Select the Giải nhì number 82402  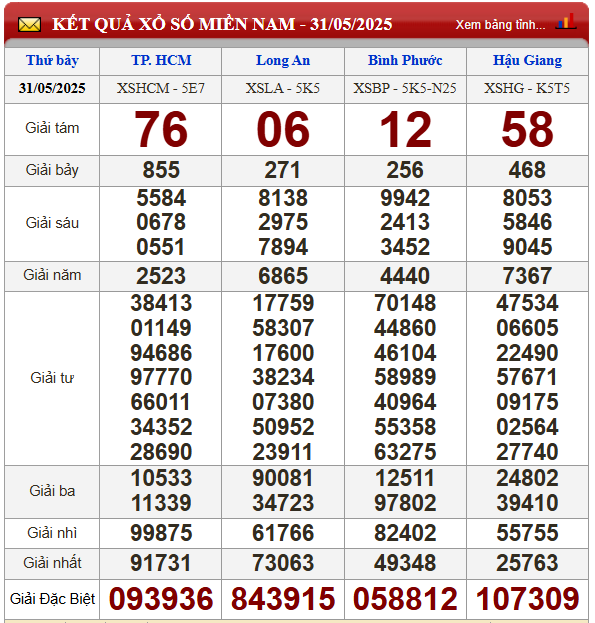pos(405,533)
